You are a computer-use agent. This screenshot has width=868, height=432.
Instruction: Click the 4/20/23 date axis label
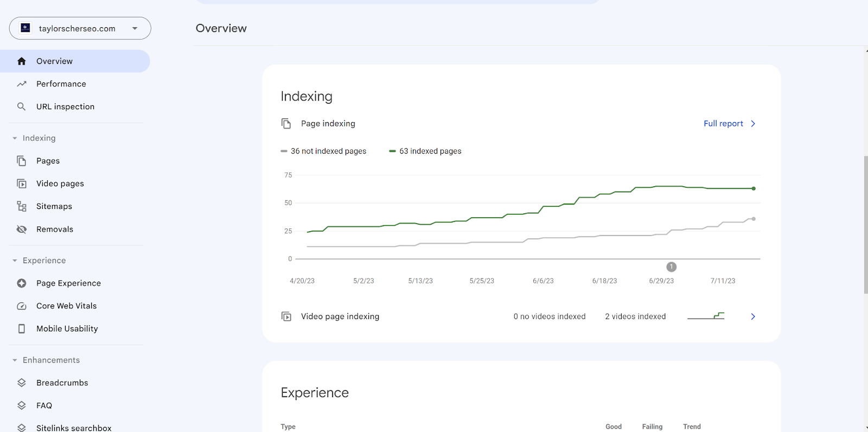(302, 281)
